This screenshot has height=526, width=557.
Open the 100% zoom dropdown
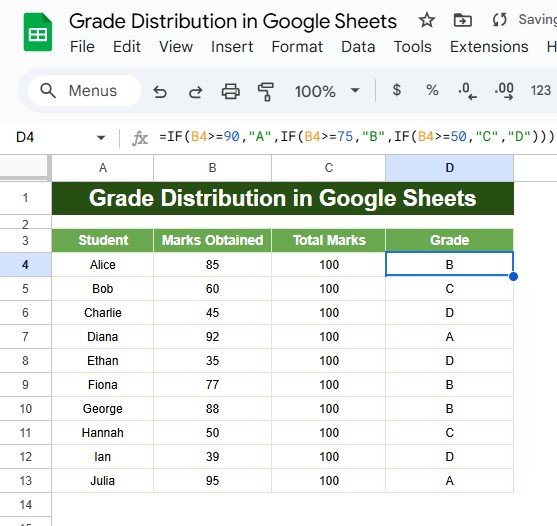(327, 91)
